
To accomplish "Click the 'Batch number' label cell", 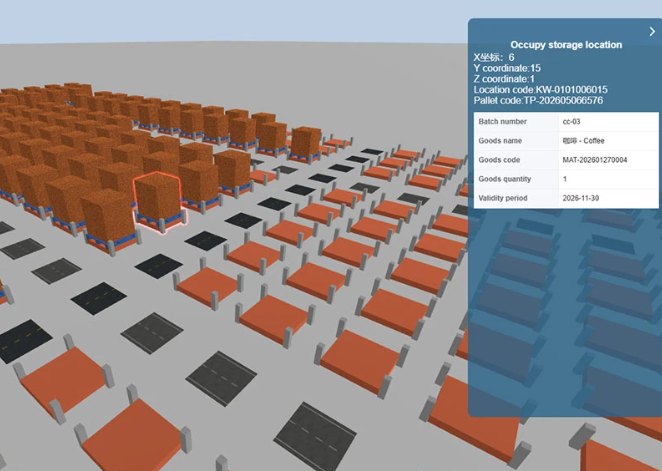I will tap(516, 122).
